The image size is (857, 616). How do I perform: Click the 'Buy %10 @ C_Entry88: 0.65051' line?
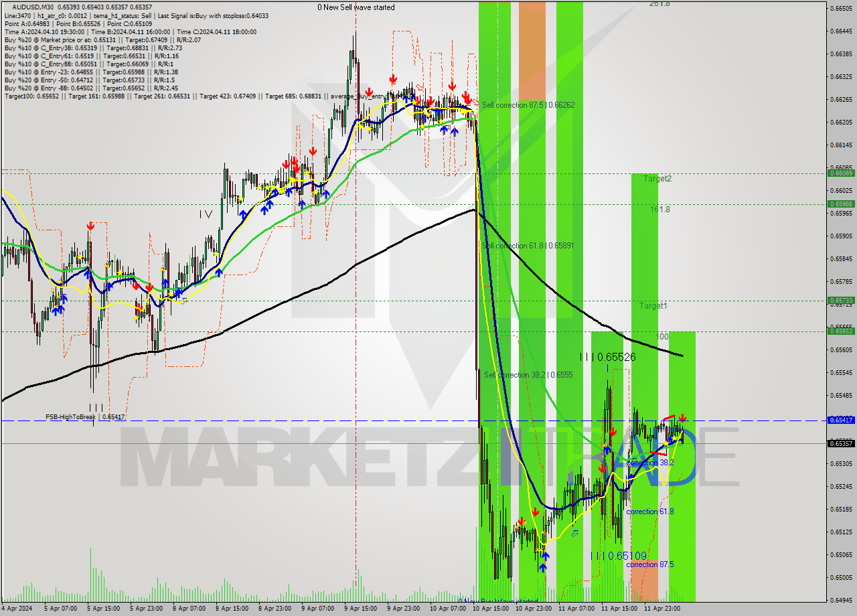[89, 64]
